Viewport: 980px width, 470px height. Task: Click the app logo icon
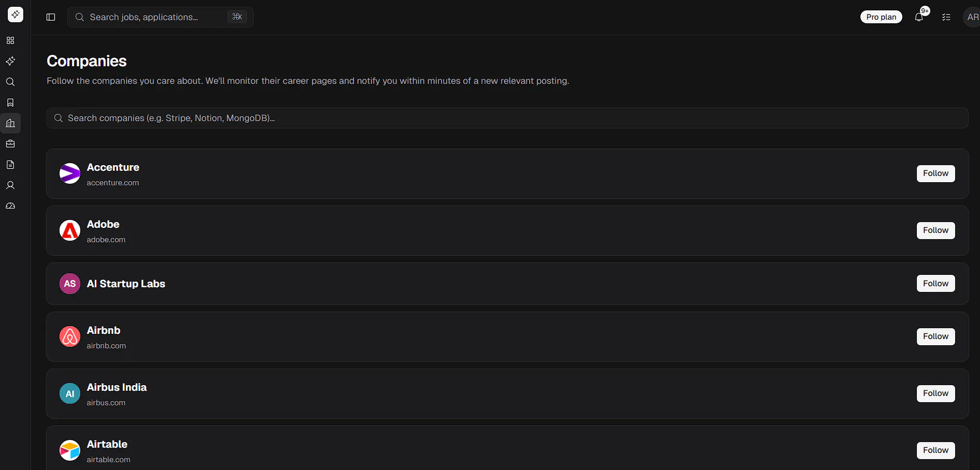16,14
